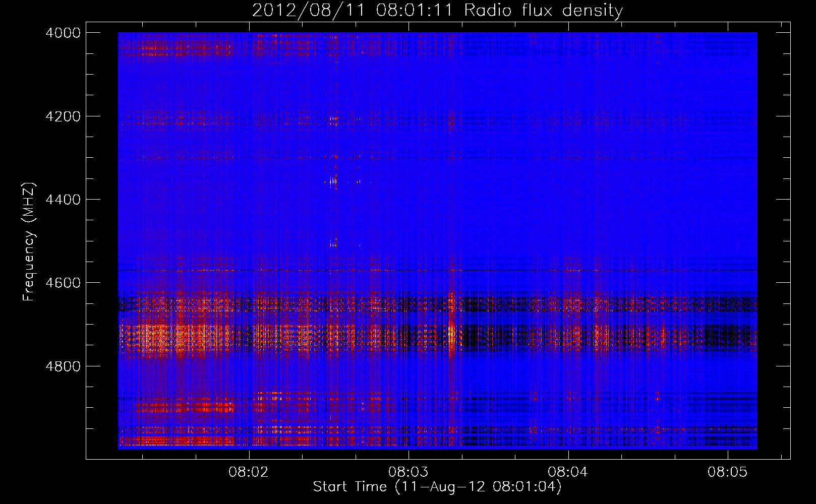Click the bright burst near 4350 MHz in the spectrogram

[333, 181]
